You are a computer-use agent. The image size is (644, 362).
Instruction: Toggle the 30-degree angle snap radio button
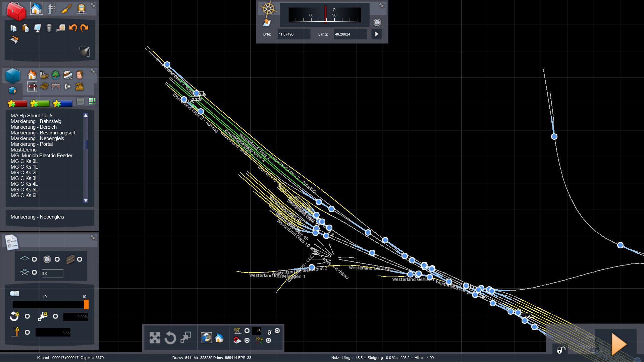(x=247, y=331)
